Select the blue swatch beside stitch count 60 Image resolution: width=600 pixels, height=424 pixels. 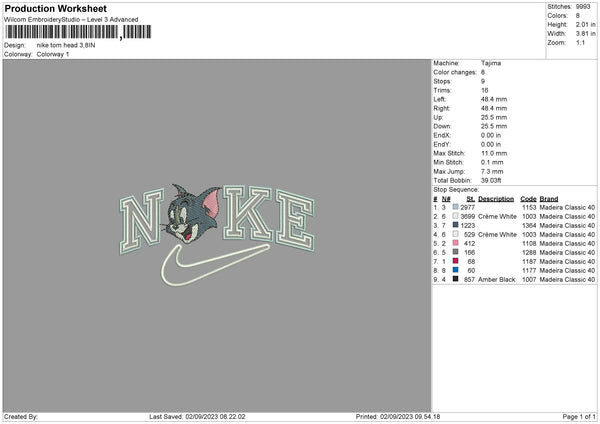[455, 270]
